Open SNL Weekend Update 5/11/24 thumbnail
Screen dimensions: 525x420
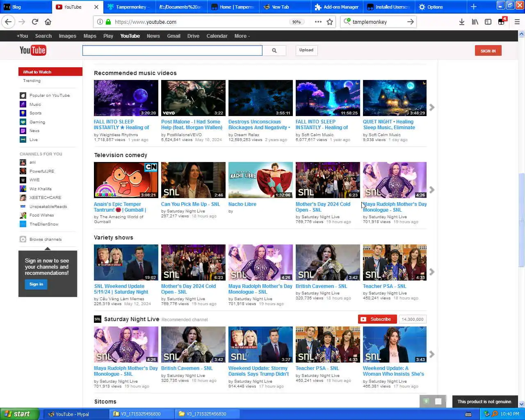pos(126,262)
